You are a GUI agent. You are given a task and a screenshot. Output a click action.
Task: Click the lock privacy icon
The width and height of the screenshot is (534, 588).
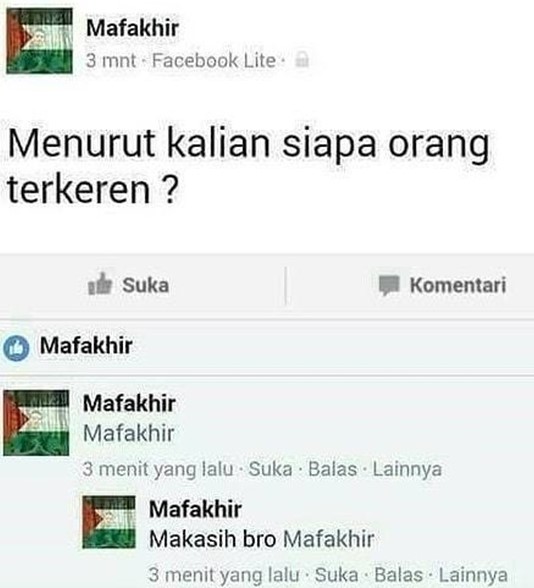coord(302,60)
